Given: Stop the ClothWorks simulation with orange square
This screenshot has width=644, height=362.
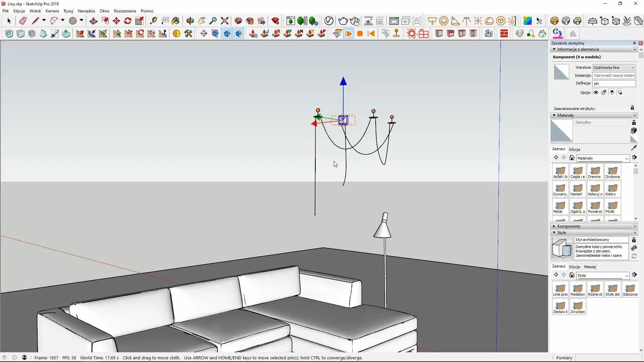Looking at the screenshot, I should pos(360,34).
